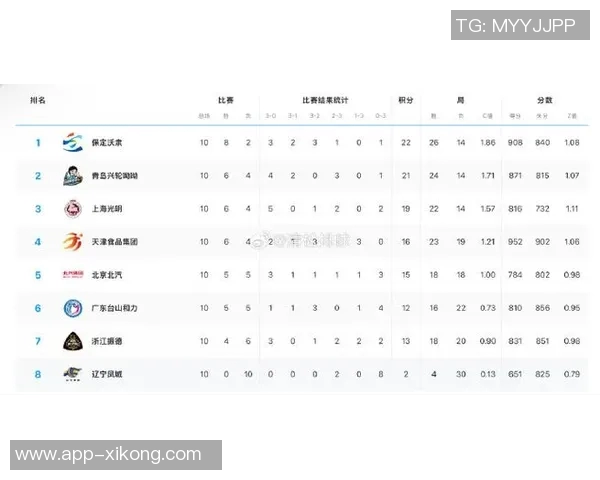Click the 比赛 column group header
Screen dimensions: 600x480
pos(226,101)
